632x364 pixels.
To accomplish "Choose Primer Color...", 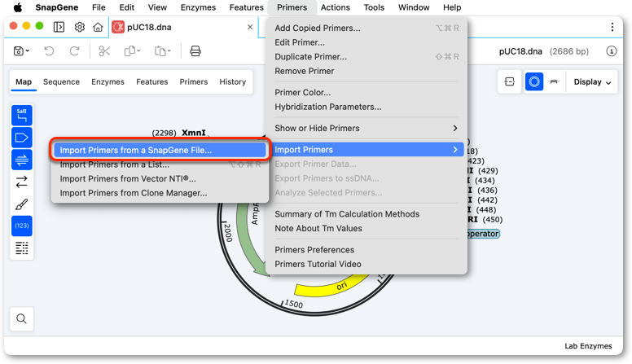I will (x=366, y=92).
